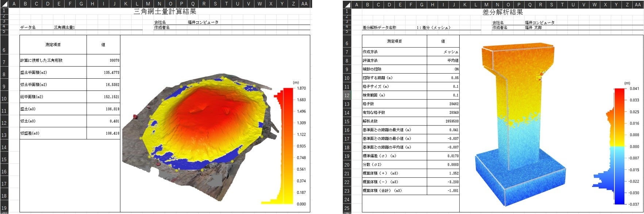Click the red-yellow color scale in left sheet

(288, 146)
